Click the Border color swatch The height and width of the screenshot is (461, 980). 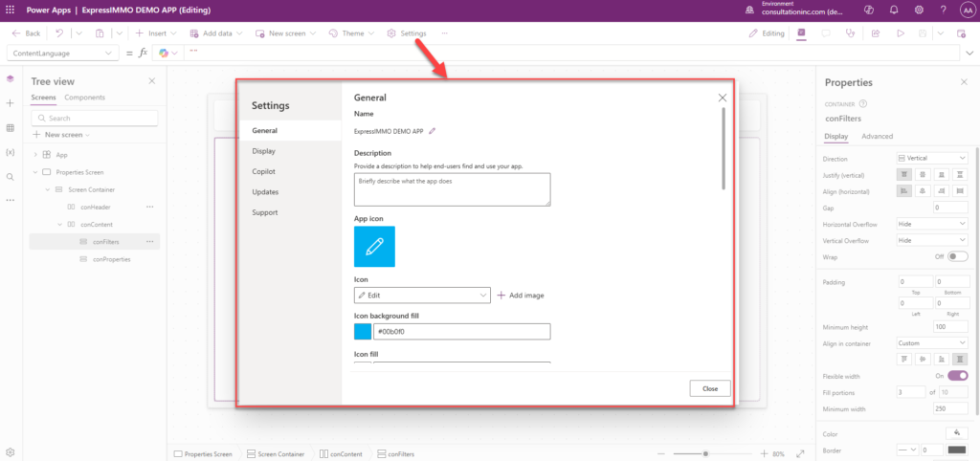tap(956, 450)
